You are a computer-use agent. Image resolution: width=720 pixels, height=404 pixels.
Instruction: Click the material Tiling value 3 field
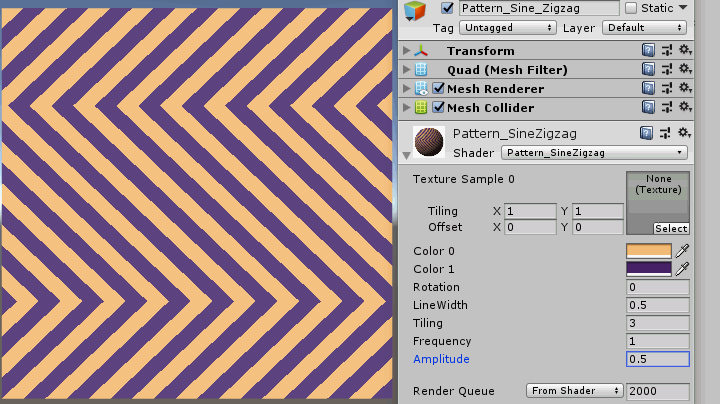(658, 323)
